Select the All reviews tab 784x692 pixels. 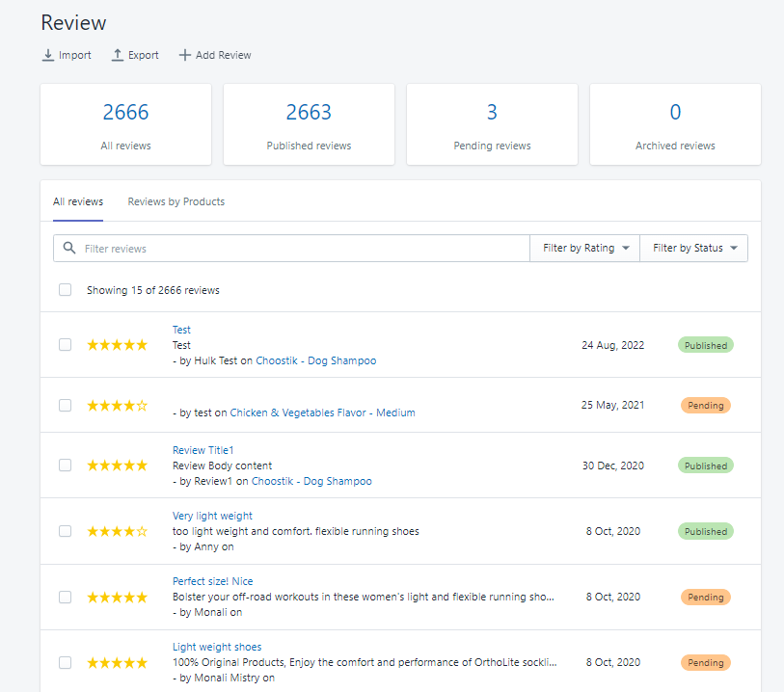point(78,201)
